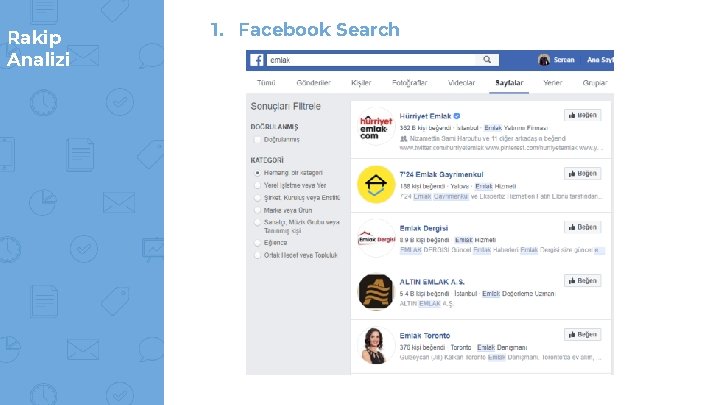Image resolution: width=720 pixels, height=405 pixels.
Task: Click the Emlak Dergisi page logo
Action: pos(376,238)
